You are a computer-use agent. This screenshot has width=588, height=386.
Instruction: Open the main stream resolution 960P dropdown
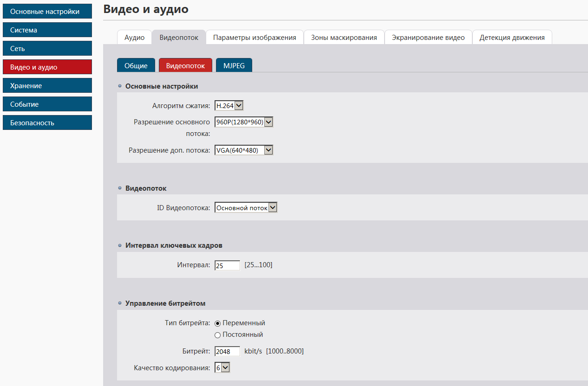click(244, 122)
